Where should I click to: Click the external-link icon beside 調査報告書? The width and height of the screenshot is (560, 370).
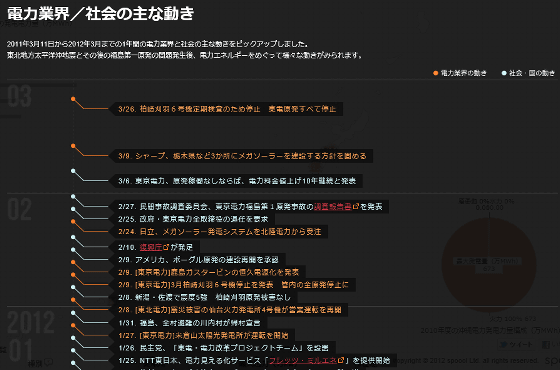355,206
